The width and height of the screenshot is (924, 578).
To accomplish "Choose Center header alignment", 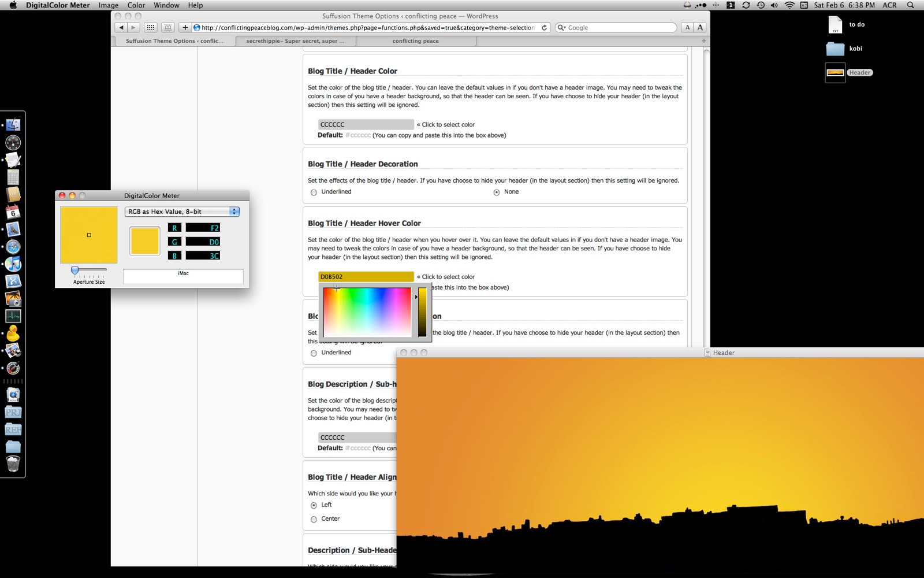I will [x=314, y=519].
